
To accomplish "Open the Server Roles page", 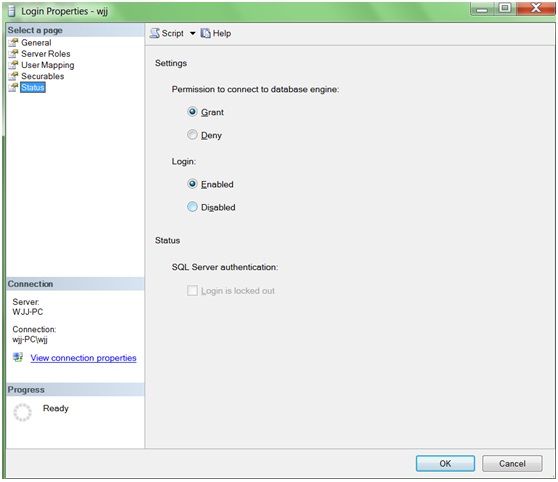I will (x=46, y=54).
